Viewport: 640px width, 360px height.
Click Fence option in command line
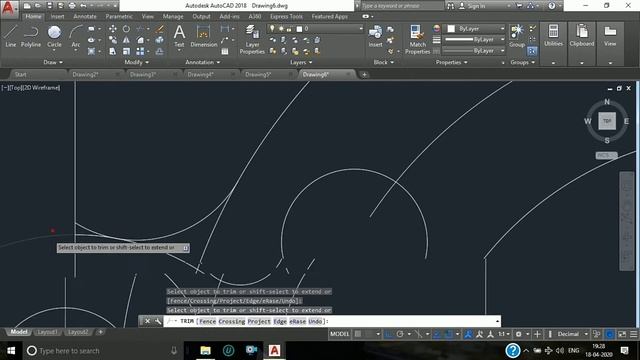tap(207, 322)
